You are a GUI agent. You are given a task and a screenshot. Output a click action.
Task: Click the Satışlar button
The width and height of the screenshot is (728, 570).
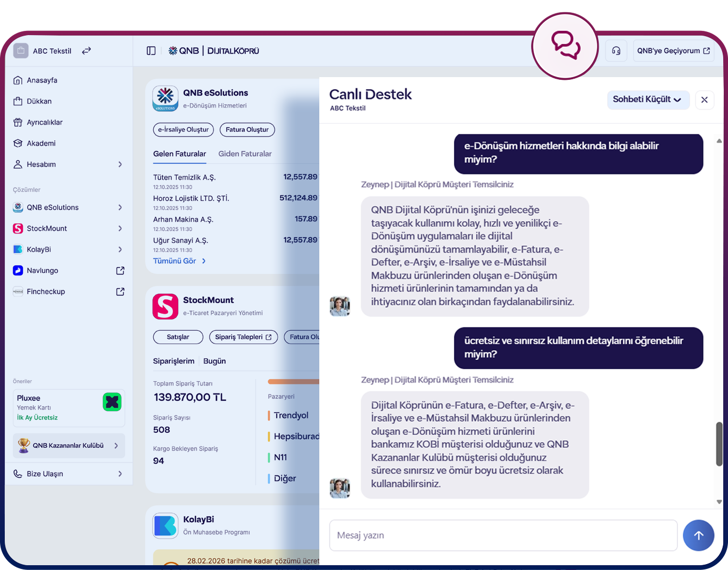click(x=178, y=337)
